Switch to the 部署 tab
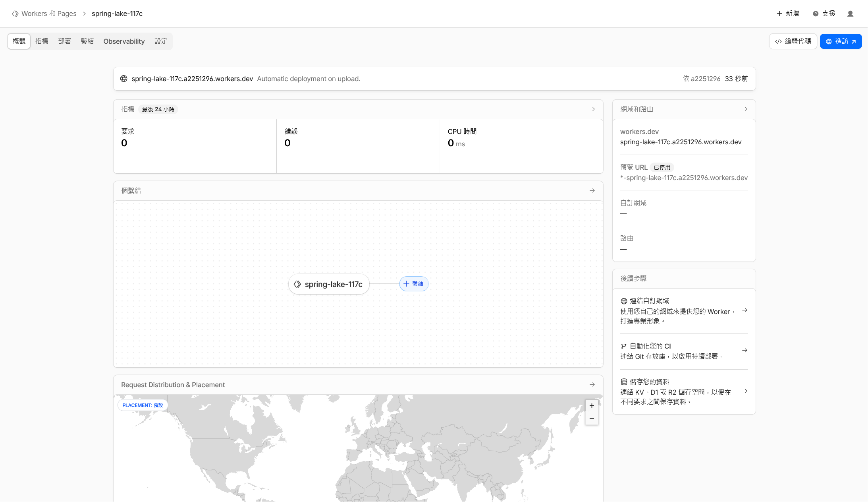This screenshot has height=502, width=868. coord(64,41)
